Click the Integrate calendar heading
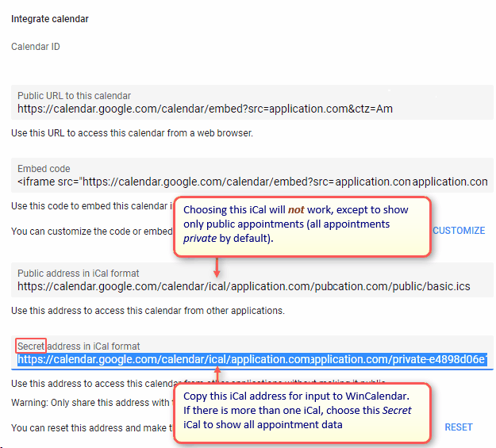496x448 pixels. point(50,19)
